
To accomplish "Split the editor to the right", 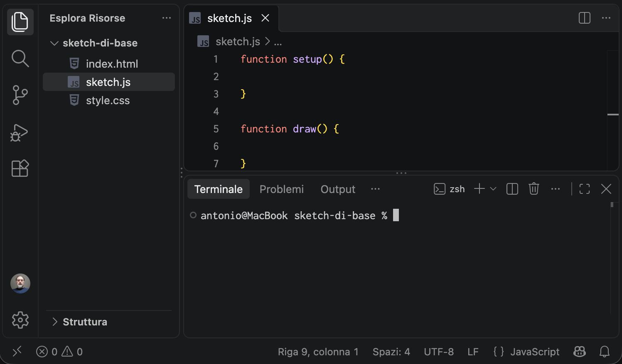I will tap(585, 18).
